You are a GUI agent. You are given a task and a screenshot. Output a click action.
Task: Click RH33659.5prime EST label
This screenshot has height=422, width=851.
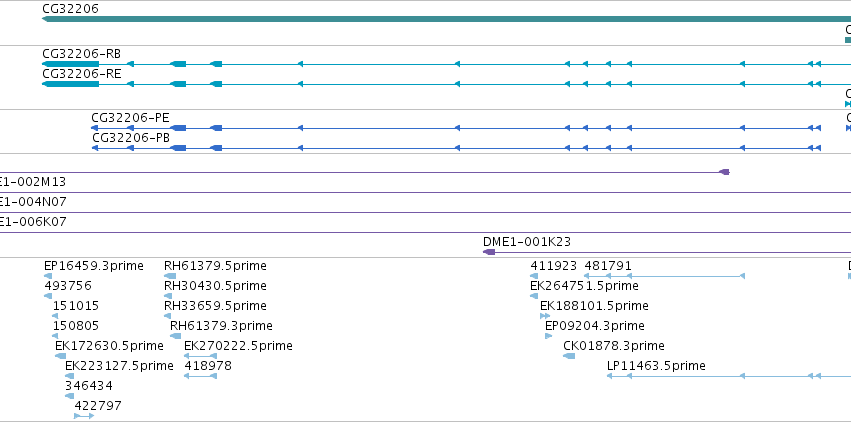point(215,306)
